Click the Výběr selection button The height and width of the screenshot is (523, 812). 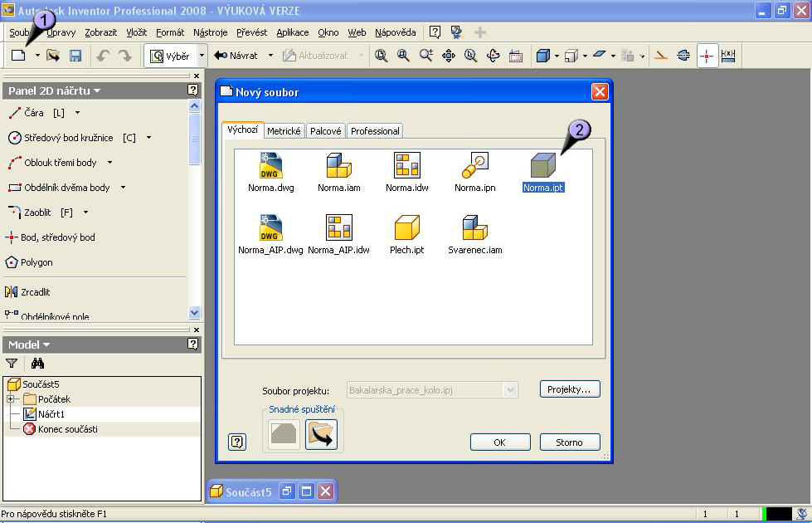[170, 56]
